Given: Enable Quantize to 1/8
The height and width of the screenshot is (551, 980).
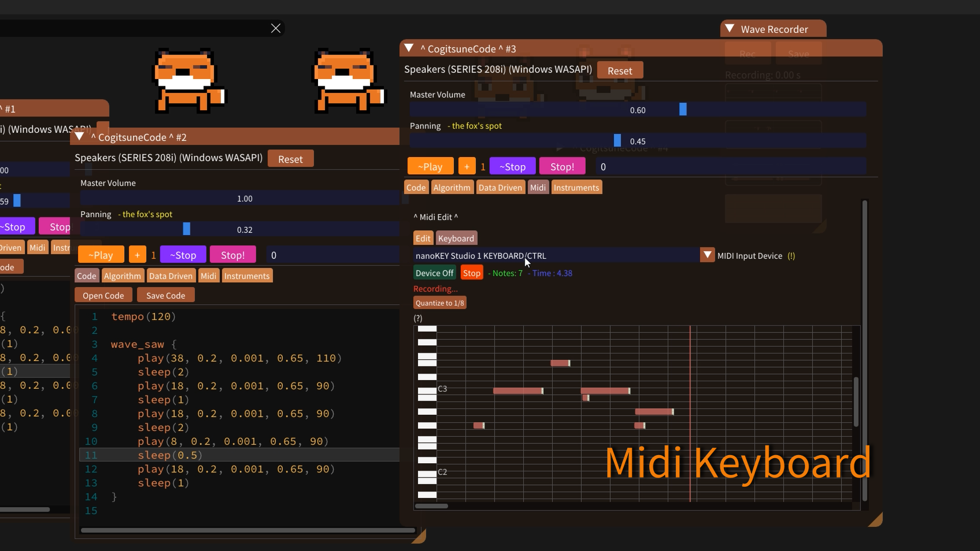Looking at the screenshot, I should tap(439, 302).
